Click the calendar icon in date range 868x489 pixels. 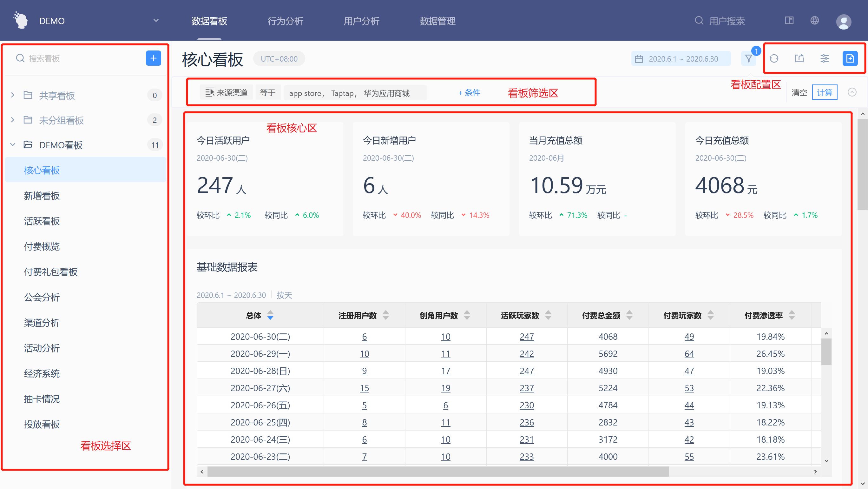639,59
